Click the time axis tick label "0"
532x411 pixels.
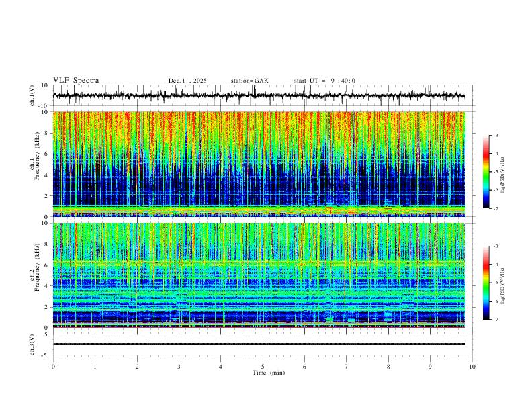(x=53, y=367)
